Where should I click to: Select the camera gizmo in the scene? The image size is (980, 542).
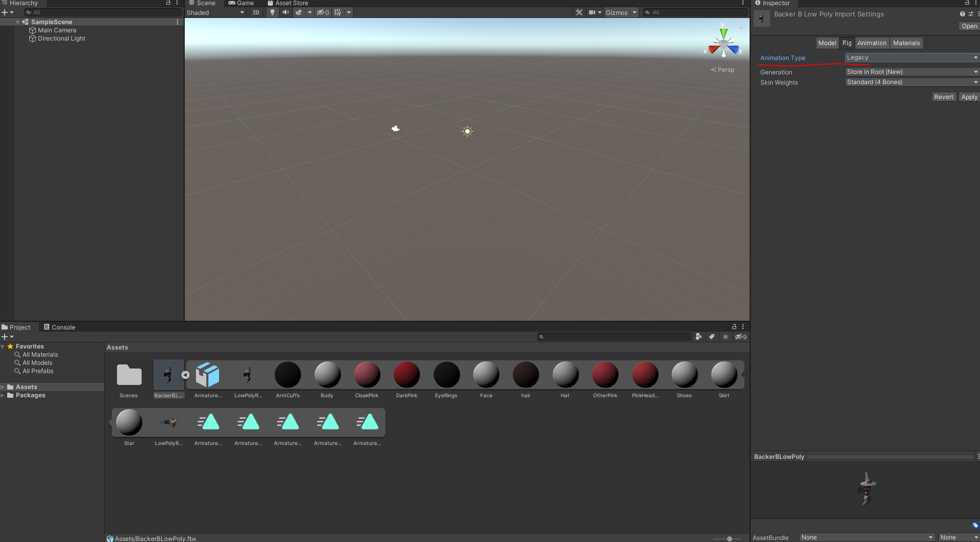coord(396,128)
